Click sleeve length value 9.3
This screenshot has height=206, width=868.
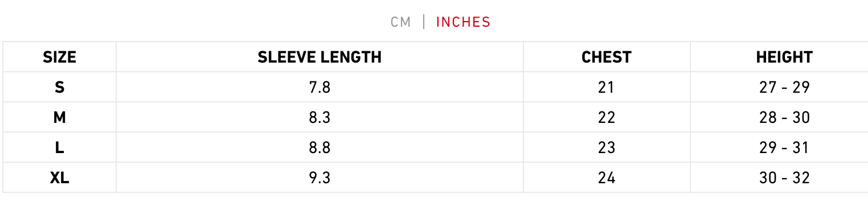click(320, 178)
